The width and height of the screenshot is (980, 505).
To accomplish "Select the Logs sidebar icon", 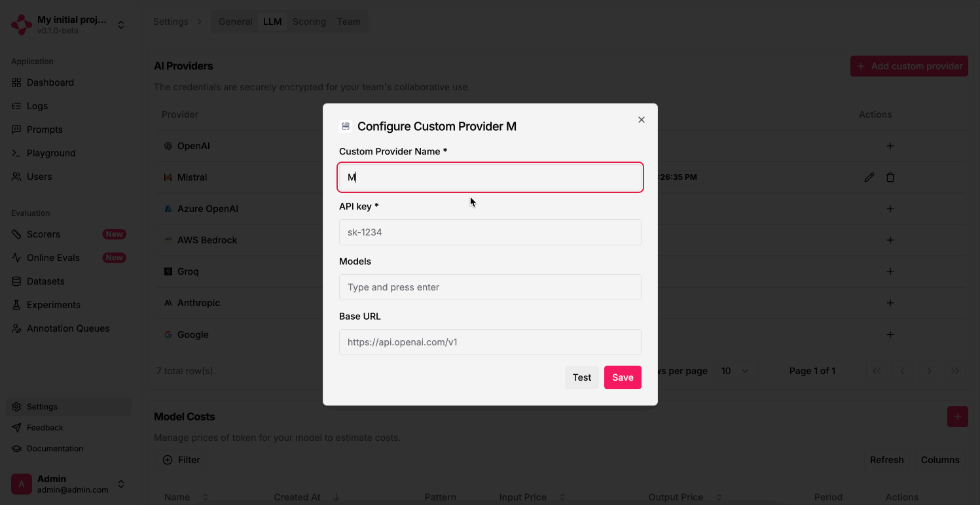I will (37, 105).
